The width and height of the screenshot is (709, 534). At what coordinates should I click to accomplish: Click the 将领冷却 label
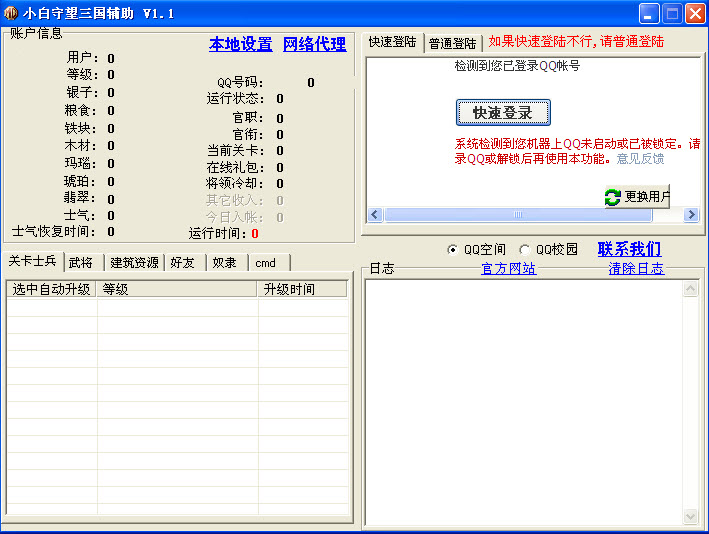[235, 183]
